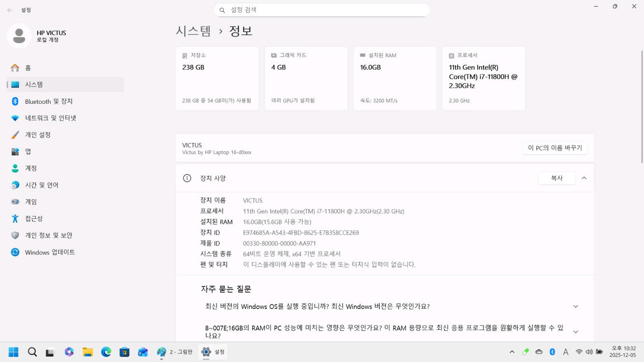Open the battery icon in system tray

(600, 352)
